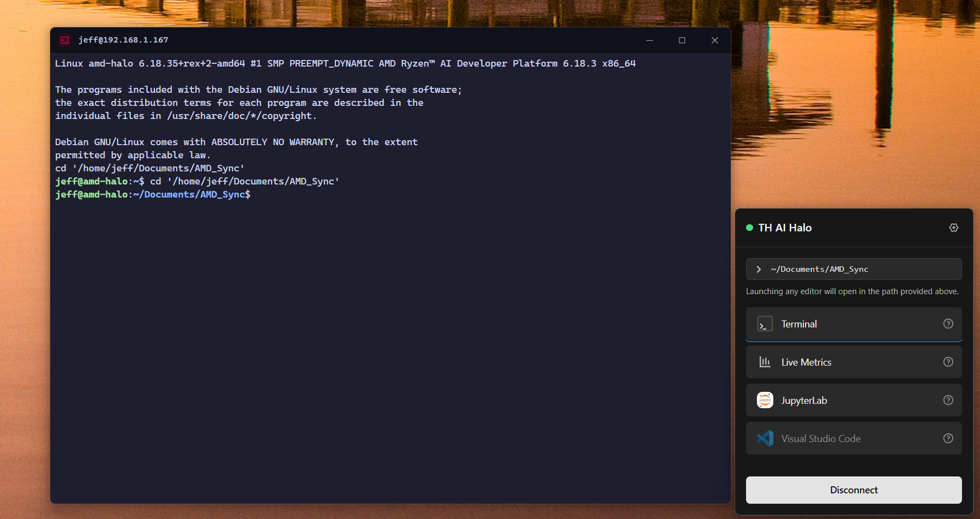Click the terminal window title bar icon
This screenshot has width=980, height=519.
pos(65,40)
